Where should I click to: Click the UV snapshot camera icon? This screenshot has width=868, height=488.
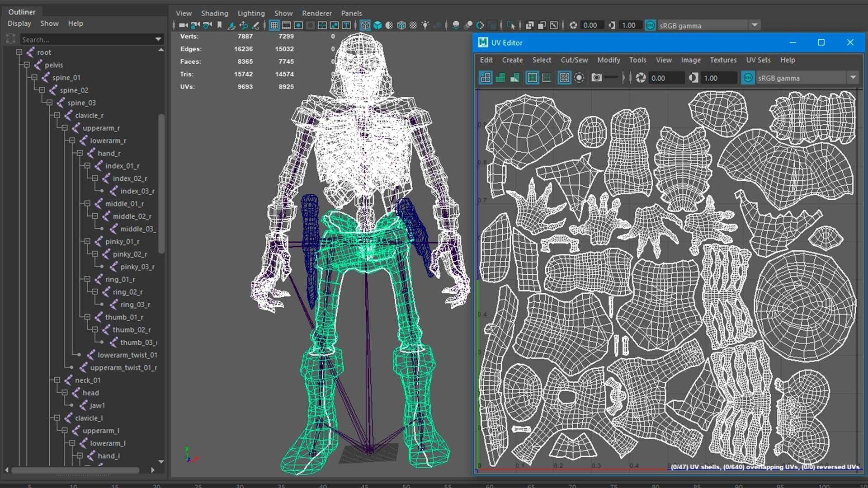pos(597,78)
